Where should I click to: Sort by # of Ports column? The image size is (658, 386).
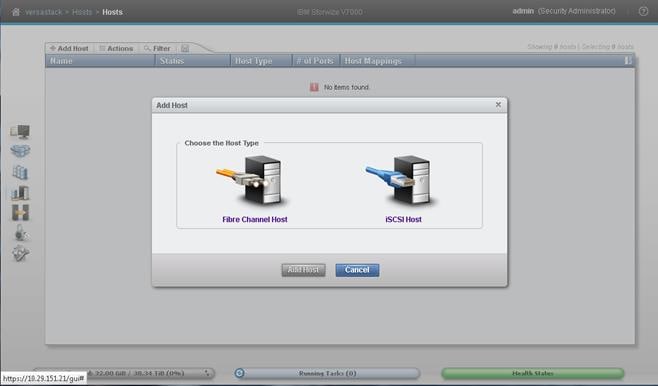coord(316,61)
